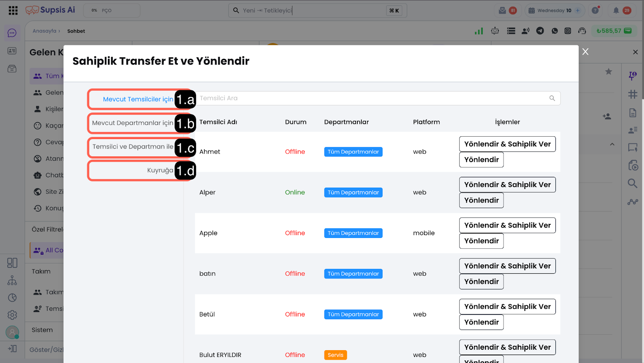Viewport: 644px width, 363px height.
Task: Click the Anasayfa breadcrumb link
Action: pyautogui.click(x=44, y=31)
